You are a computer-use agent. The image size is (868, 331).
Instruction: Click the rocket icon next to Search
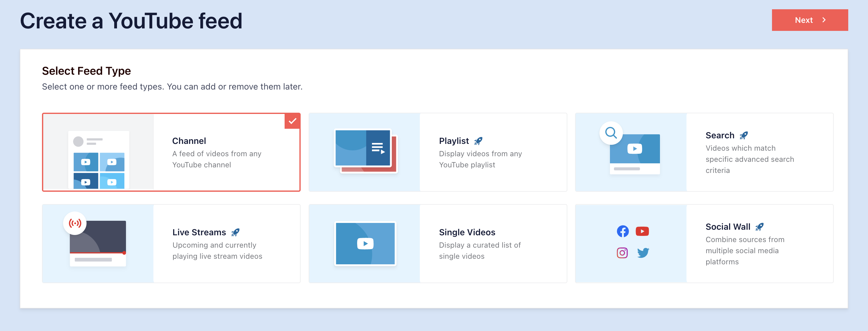(x=744, y=136)
